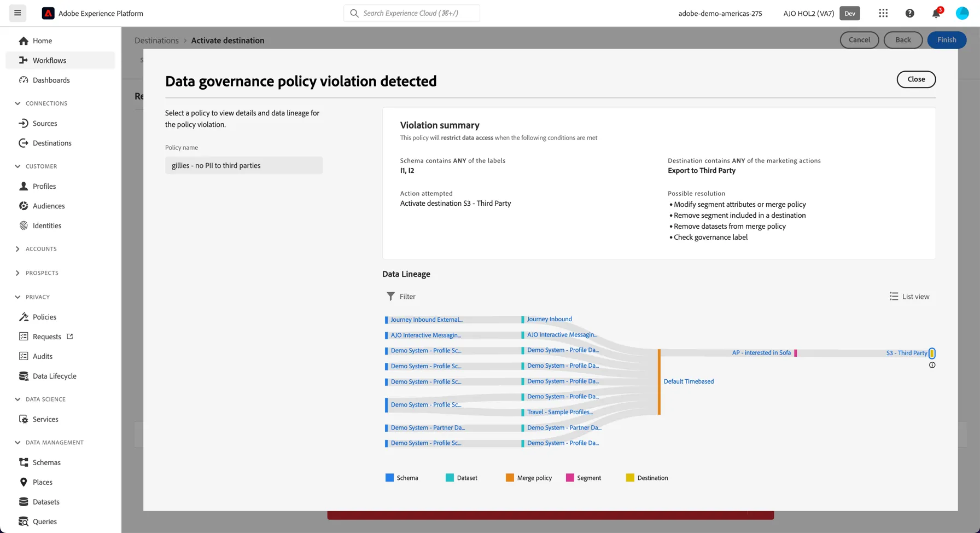The image size is (980, 533).
Task: Click the Sources icon in sidebar
Action: 24,123
